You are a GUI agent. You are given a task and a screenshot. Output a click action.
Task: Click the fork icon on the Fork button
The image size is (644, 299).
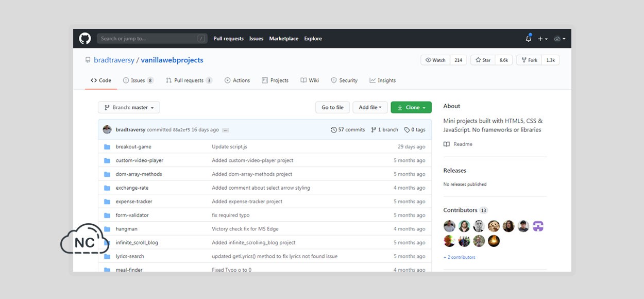pos(524,60)
